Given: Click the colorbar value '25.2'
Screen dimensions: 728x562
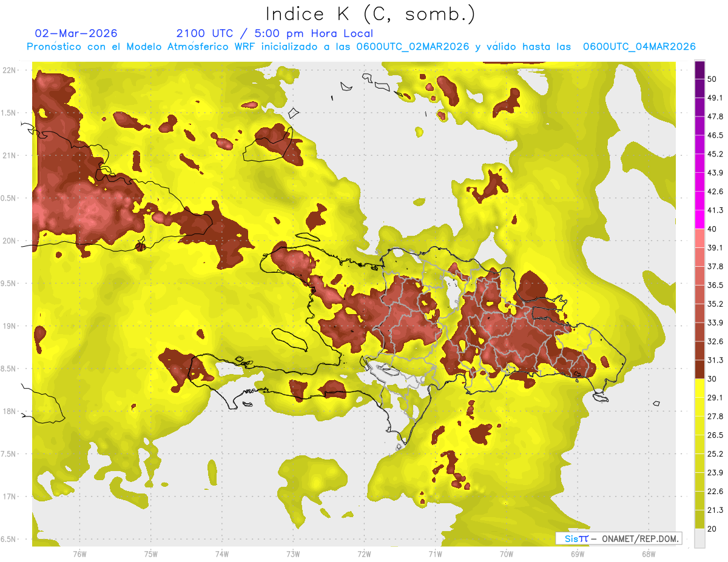Looking at the screenshot, I should pyautogui.click(x=715, y=454).
